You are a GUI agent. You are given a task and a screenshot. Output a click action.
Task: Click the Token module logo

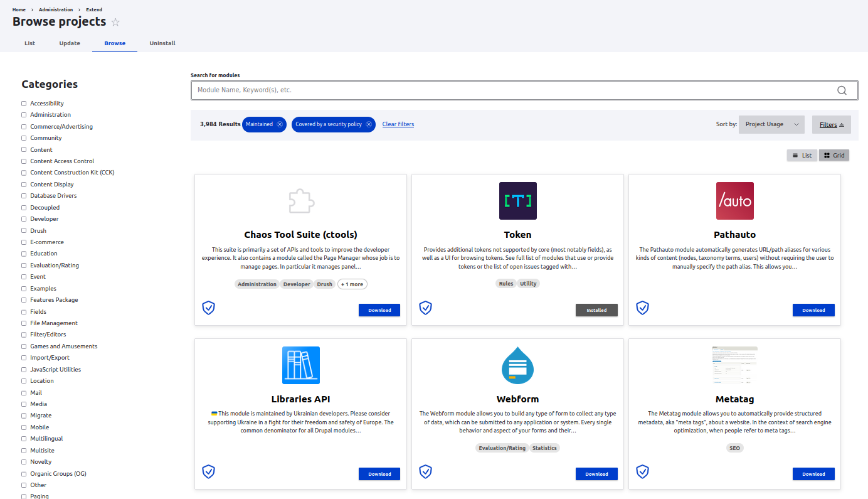click(x=518, y=201)
